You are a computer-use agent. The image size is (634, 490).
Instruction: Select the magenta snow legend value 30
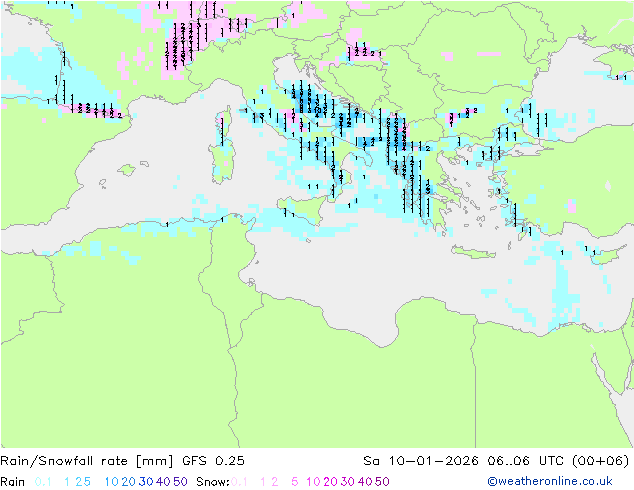tap(348, 482)
